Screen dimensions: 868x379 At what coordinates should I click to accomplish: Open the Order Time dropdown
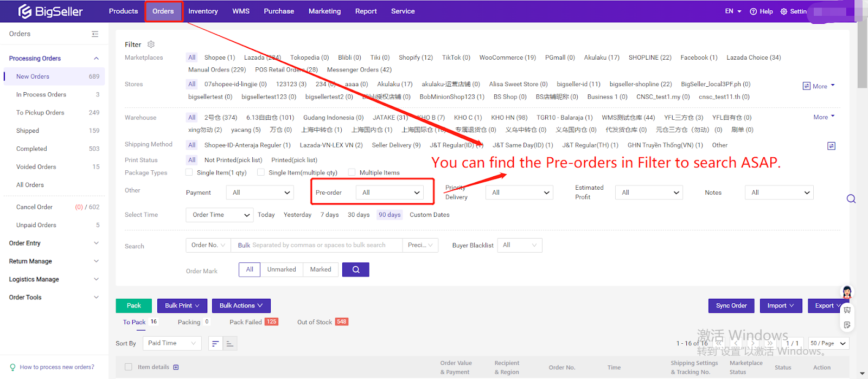click(x=220, y=215)
